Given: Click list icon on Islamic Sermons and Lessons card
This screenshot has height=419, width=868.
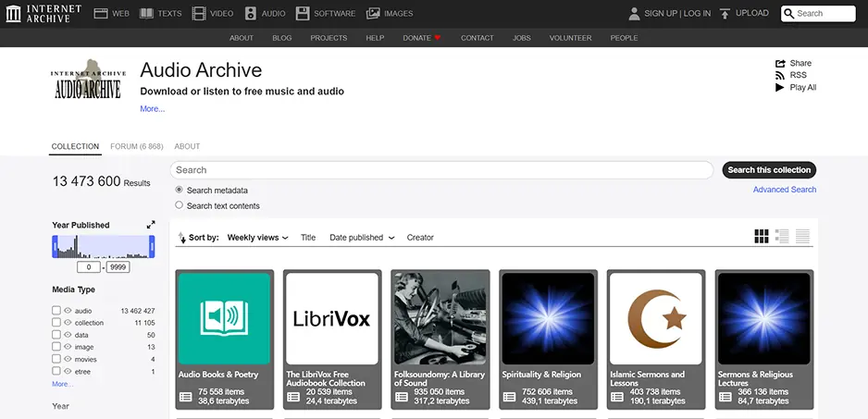Looking at the screenshot, I should point(616,396).
